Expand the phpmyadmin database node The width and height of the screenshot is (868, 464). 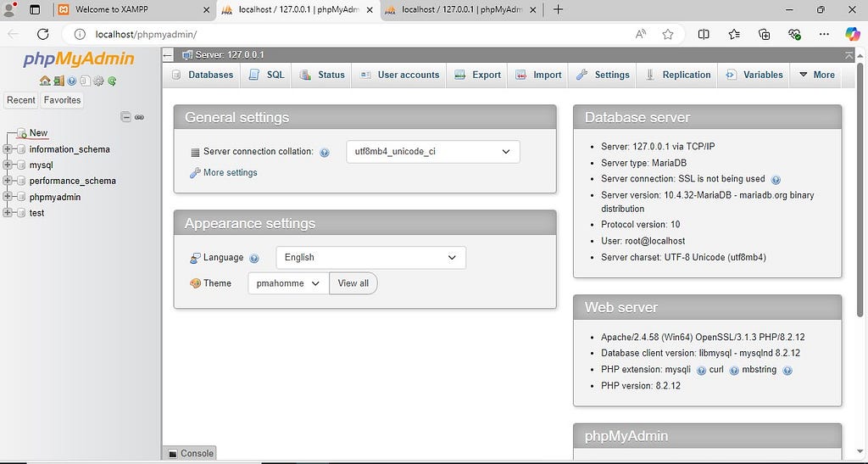pos(7,197)
